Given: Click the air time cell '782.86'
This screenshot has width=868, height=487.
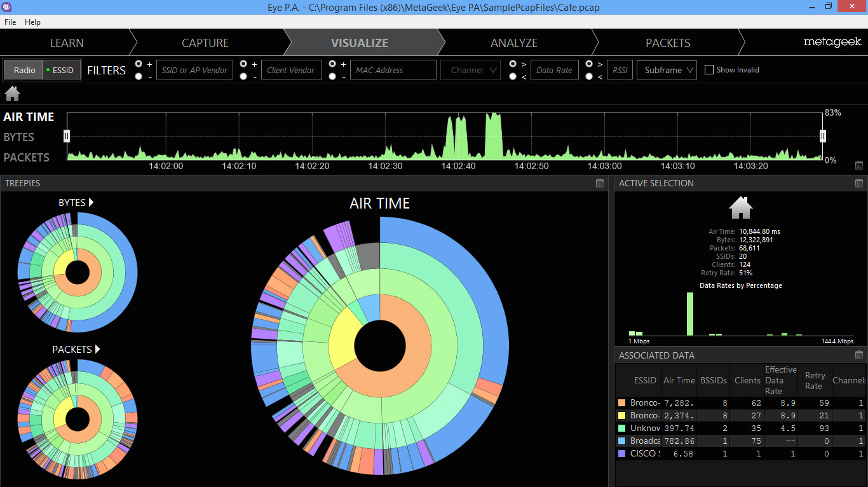Looking at the screenshot, I should pos(679,441).
